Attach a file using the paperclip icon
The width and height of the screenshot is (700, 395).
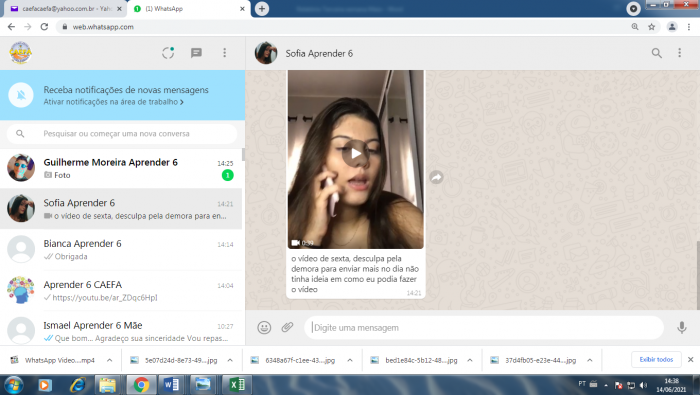287,328
